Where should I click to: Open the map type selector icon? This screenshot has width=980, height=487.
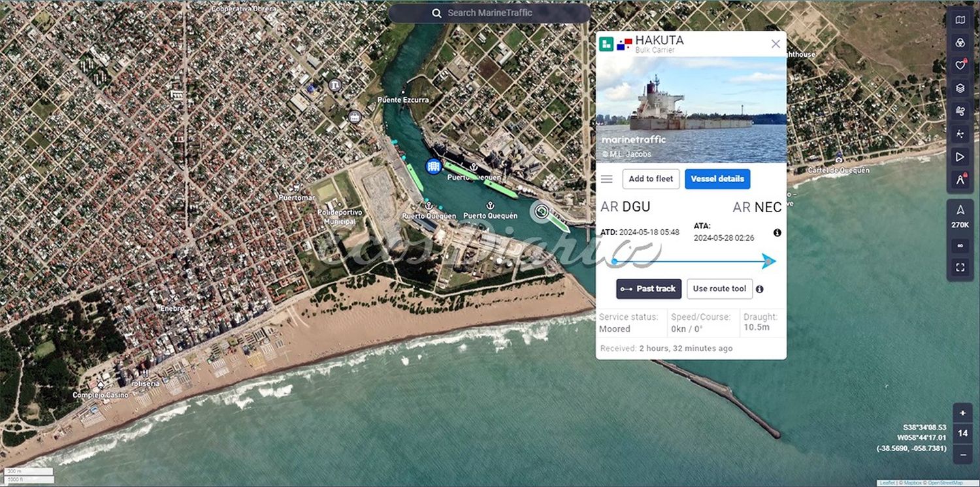[x=960, y=20]
